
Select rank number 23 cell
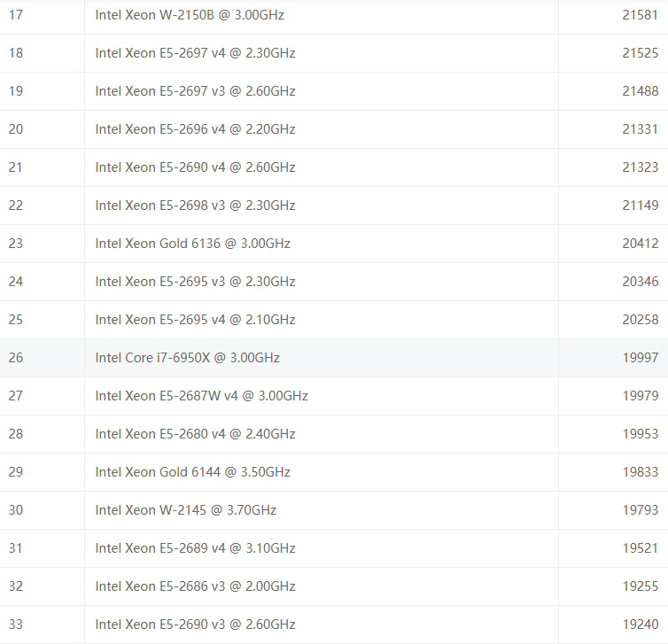[16, 244]
